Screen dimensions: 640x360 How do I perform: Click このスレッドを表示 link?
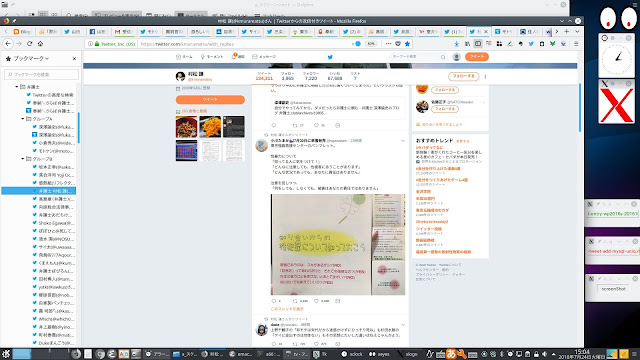tap(287, 309)
